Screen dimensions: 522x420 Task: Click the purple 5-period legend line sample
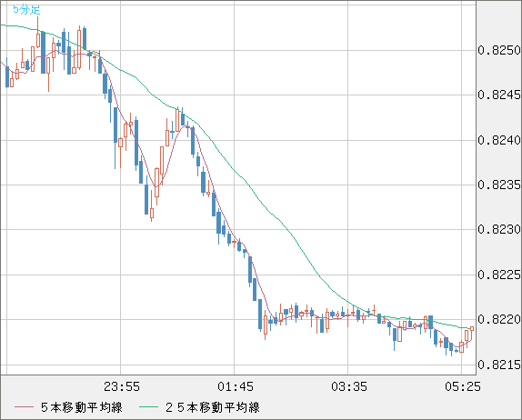pyautogui.click(x=24, y=407)
